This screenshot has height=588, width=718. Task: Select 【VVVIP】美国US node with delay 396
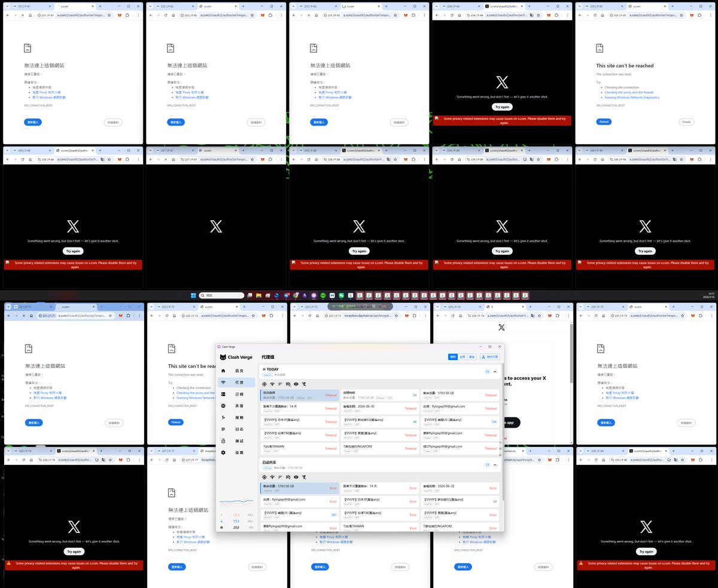click(460, 422)
